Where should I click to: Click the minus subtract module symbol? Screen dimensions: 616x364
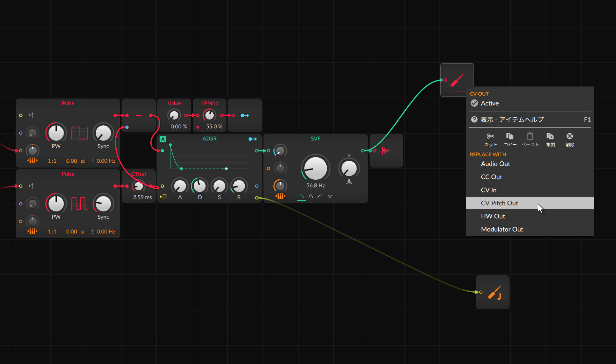pos(139,115)
